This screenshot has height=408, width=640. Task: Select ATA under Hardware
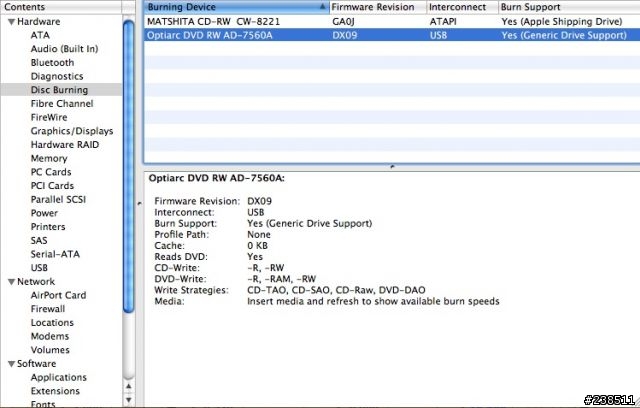(40, 35)
